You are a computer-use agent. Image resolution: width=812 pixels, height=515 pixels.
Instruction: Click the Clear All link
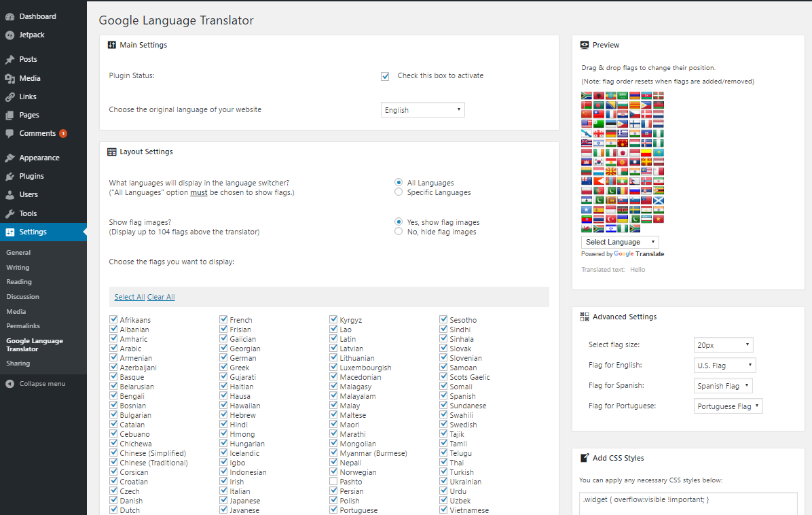point(161,297)
